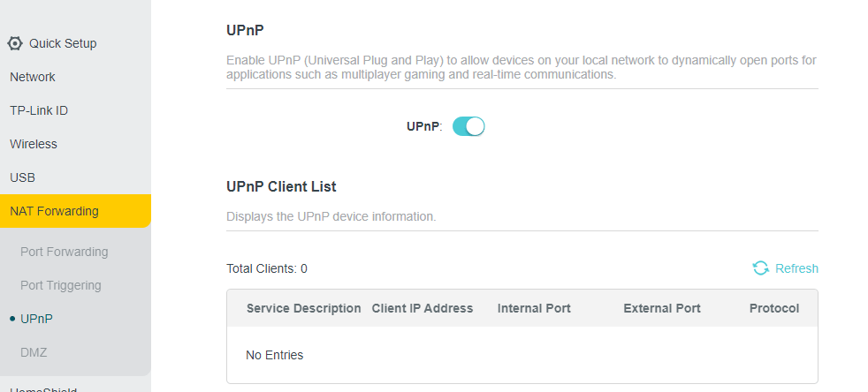Select the Internal Port column header
Image resolution: width=868 pixels, height=392 pixels.
point(534,308)
